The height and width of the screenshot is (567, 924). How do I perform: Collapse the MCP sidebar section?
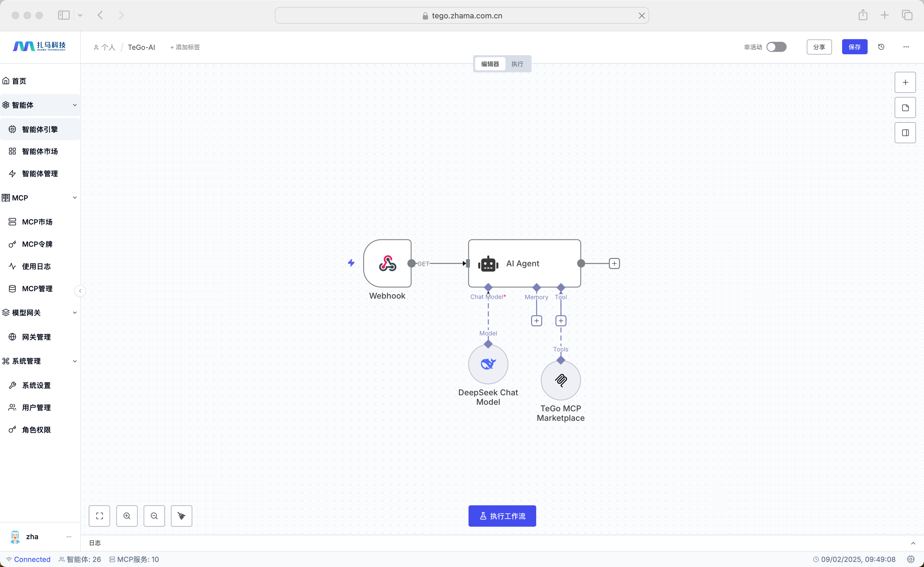(x=75, y=198)
